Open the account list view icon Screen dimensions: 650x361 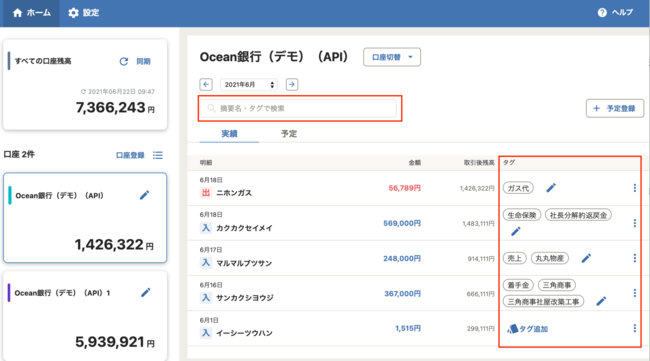158,155
